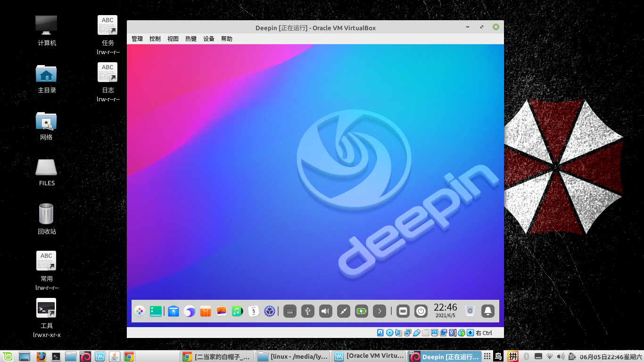Click the power shutdown button in Deepin dock
This screenshot has height=362, width=644.
click(x=421, y=311)
